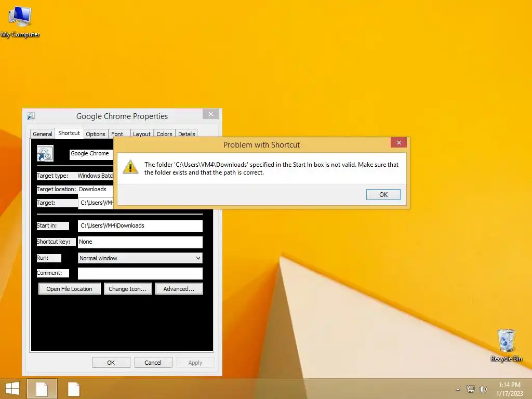Switch to the Options tab
The height and width of the screenshot is (399, 532).
point(96,134)
